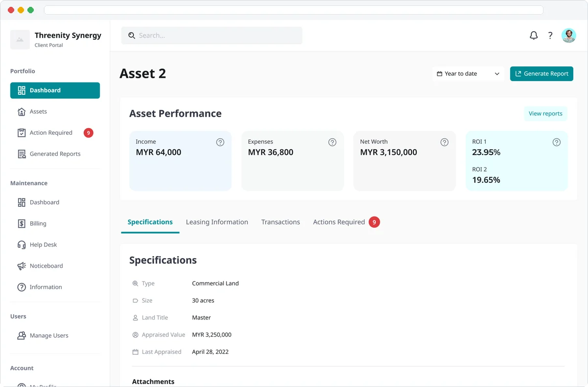Click the help question mark in header
The height and width of the screenshot is (387, 588).
click(x=550, y=36)
